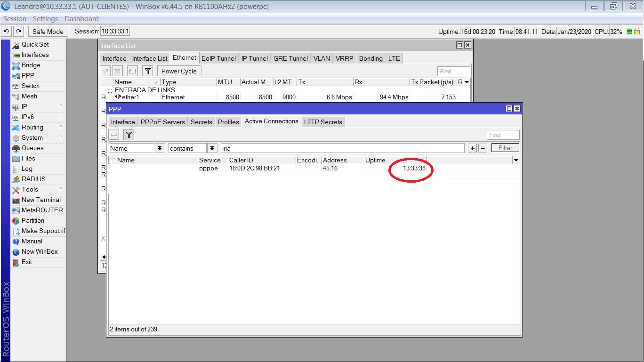Open Interfaces from the sidebar
The height and width of the screenshot is (362, 644).
pyautogui.click(x=35, y=55)
